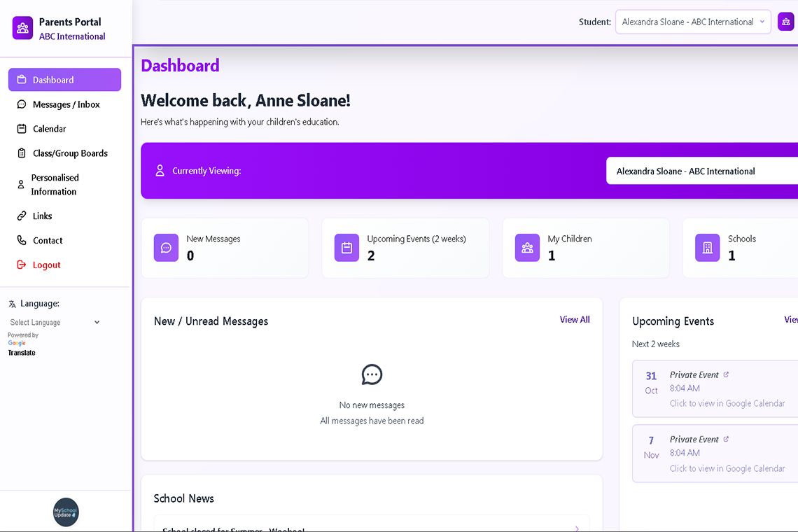798x532 pixels.
Task: Open external link icon on 7 Nov event
Action: 726,439
